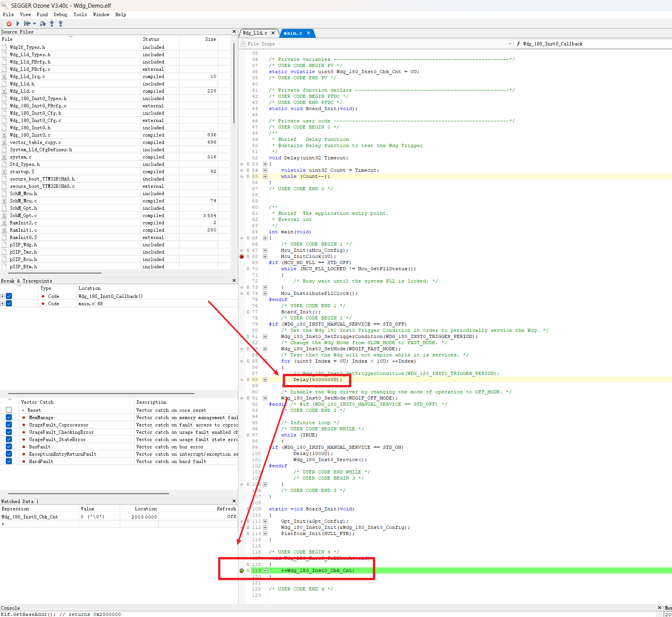Enable the Reset vector catch checkbox
Screen dimensions: 672x617
(9, 410)
